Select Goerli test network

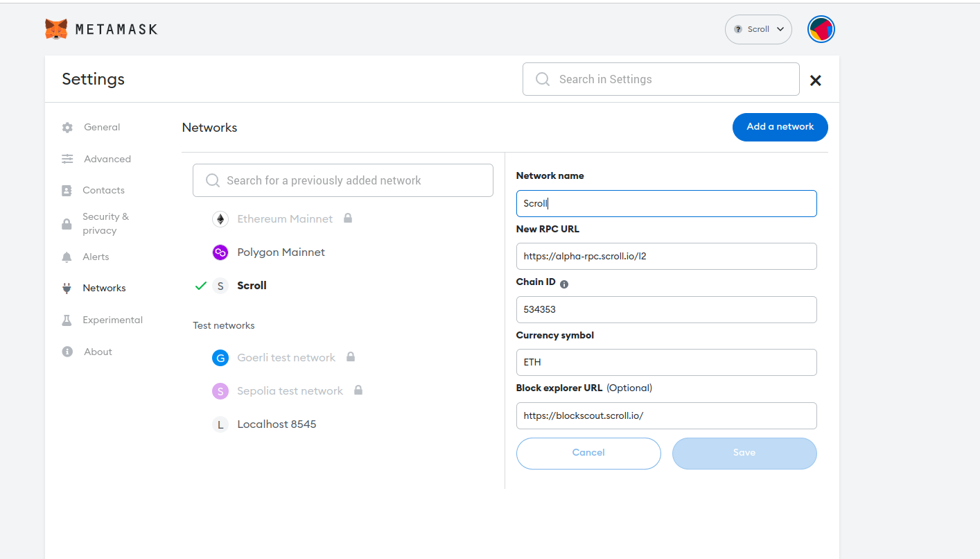click(x=286, y=357)
